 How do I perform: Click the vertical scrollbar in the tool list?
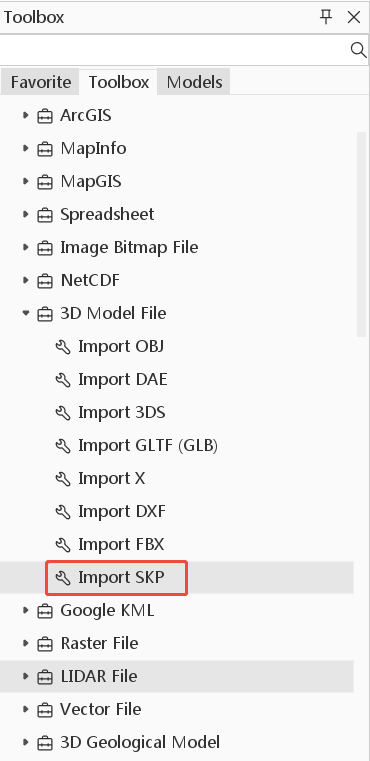pyautogui.click(x=361, y=234)
